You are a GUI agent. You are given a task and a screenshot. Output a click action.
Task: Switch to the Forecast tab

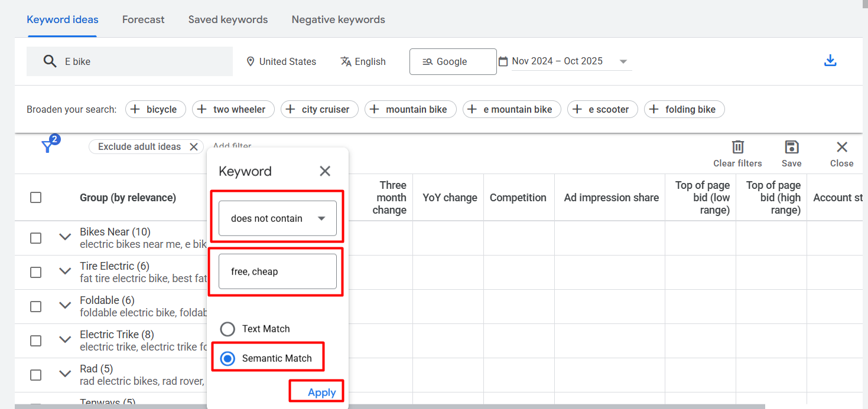143,19
